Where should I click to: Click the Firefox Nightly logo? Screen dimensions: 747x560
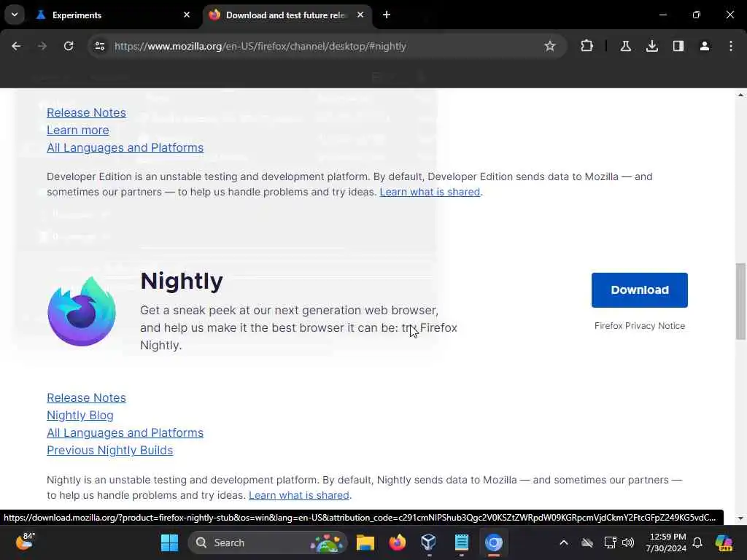[82, 311]
